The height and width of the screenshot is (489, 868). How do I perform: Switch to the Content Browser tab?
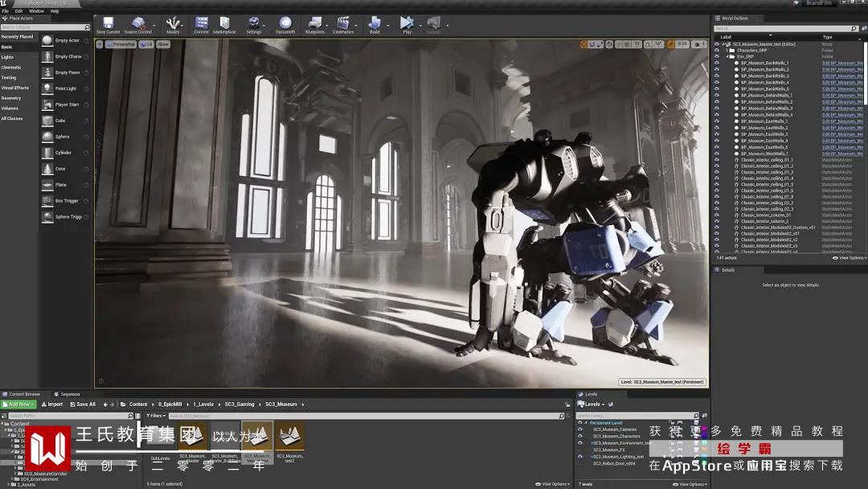[x=22, y=394]
